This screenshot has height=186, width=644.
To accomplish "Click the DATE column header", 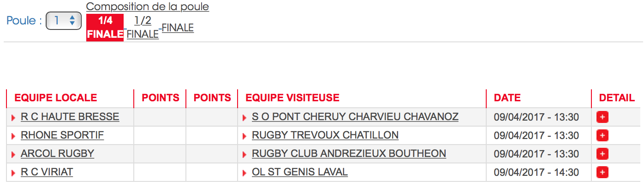I will coord(507,98).
